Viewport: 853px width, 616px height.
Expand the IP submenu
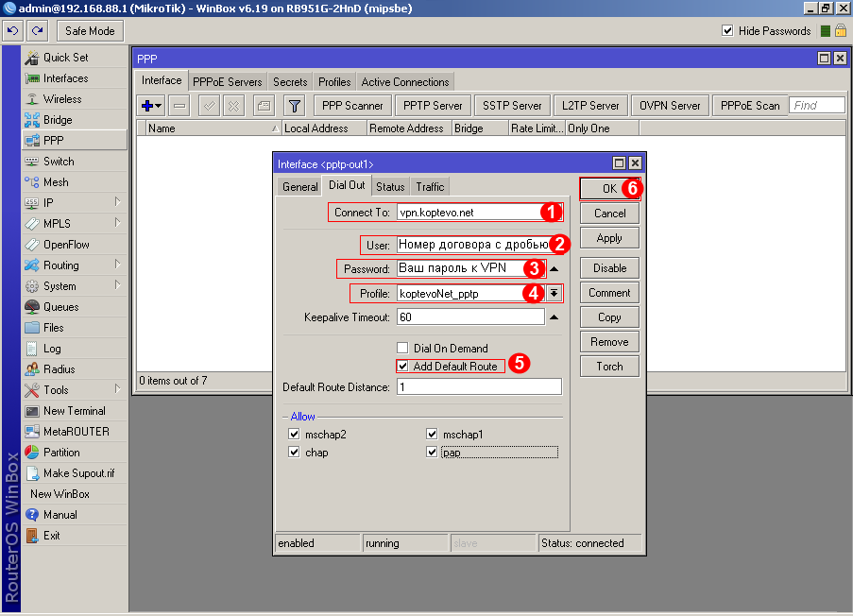pos(117,202)
